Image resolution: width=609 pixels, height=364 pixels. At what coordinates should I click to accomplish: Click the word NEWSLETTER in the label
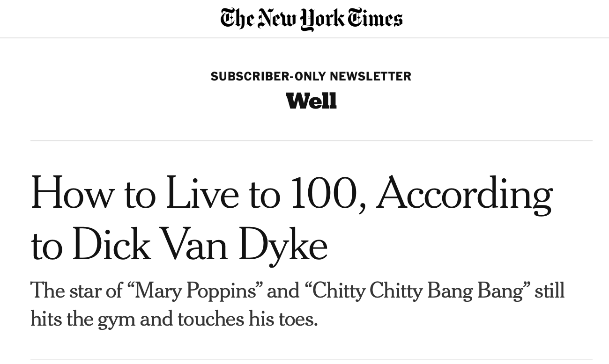click(371, 76)
